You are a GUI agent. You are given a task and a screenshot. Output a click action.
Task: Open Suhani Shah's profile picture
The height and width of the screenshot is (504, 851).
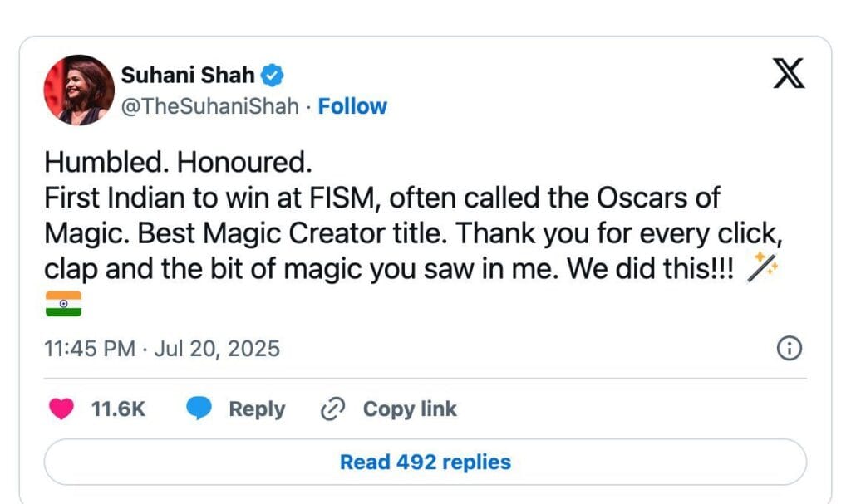pyautogui.click(x=79, y=90)
